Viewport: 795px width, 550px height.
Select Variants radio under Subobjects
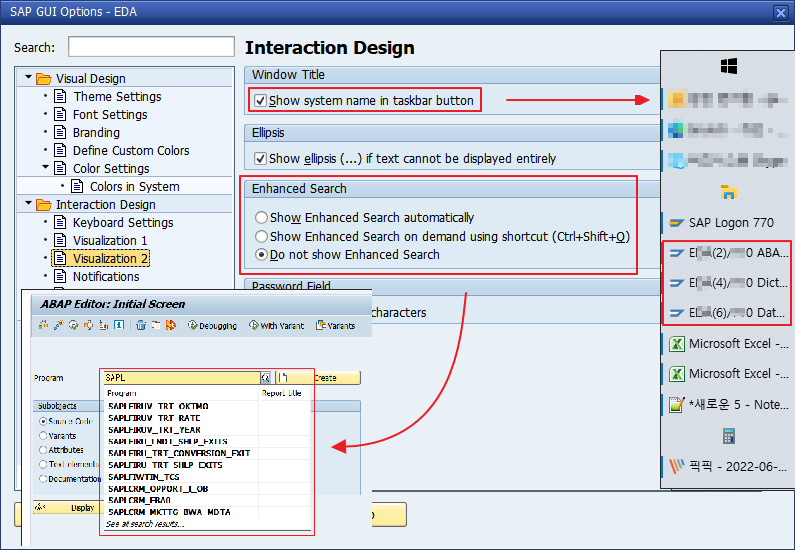click(44, 435)
